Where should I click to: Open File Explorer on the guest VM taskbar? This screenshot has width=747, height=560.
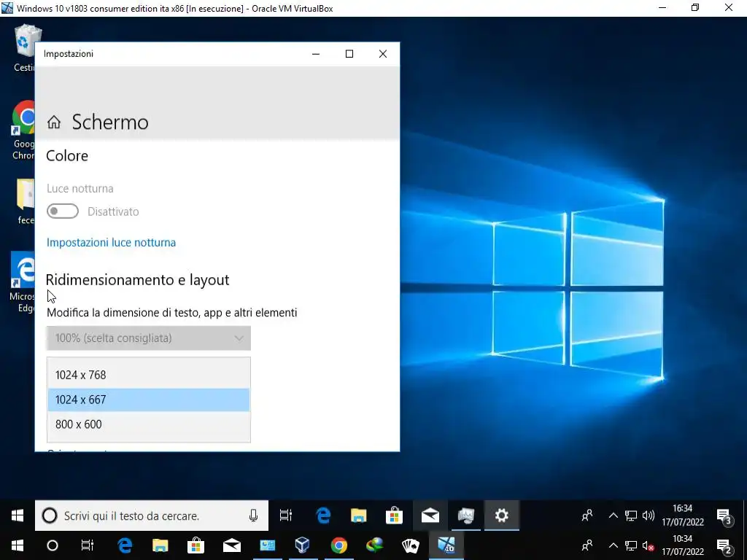(359, 516)
